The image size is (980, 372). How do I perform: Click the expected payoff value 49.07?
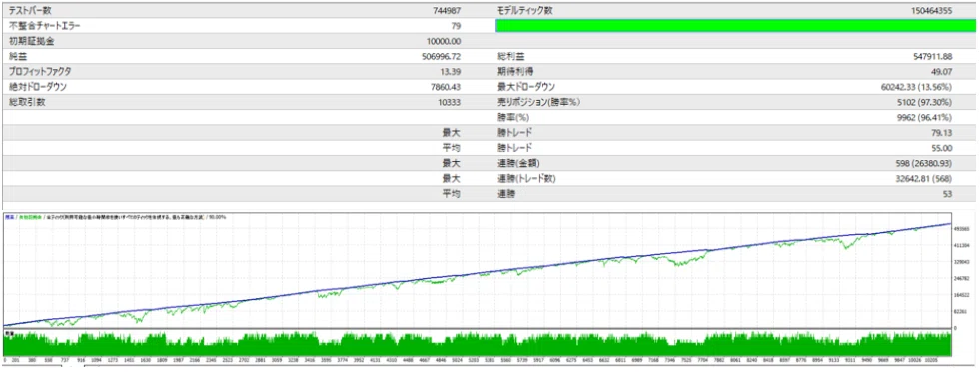tap(942, 71)
